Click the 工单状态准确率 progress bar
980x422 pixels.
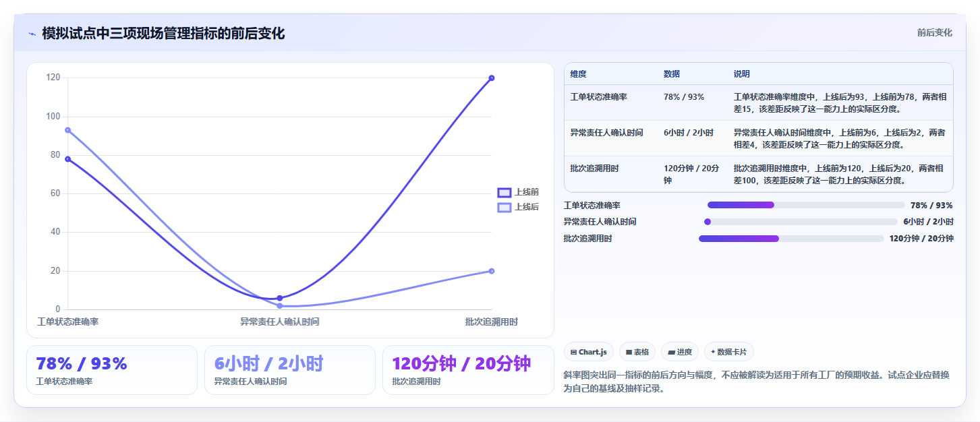coord(806,205)
